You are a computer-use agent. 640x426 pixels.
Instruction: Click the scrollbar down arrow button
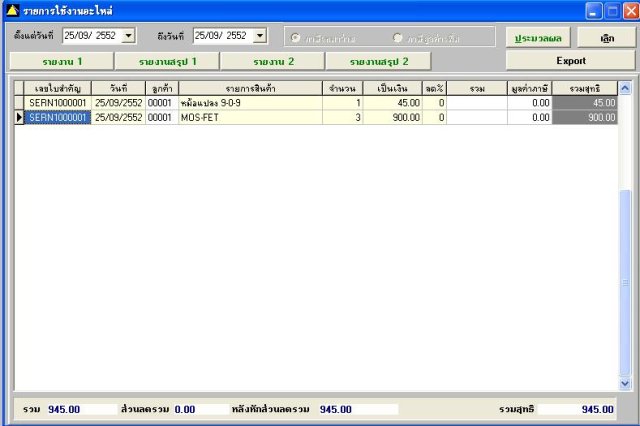pos(625,383)
